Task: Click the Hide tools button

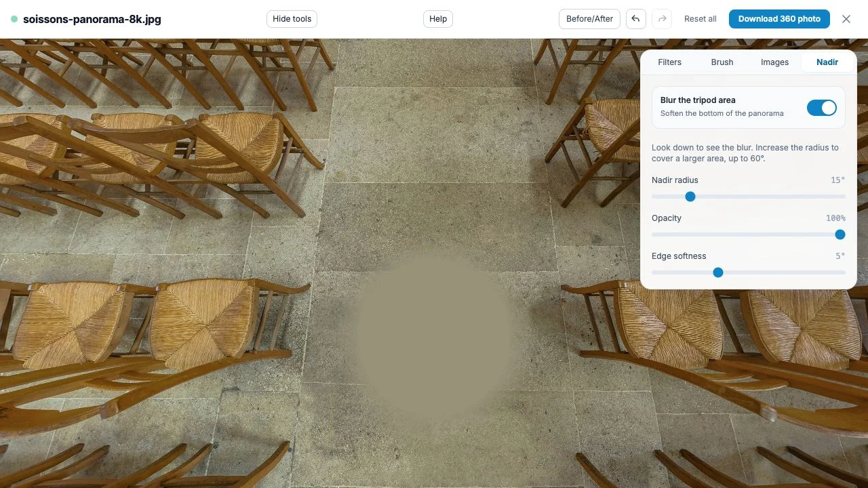Action: tap(292, 19)
